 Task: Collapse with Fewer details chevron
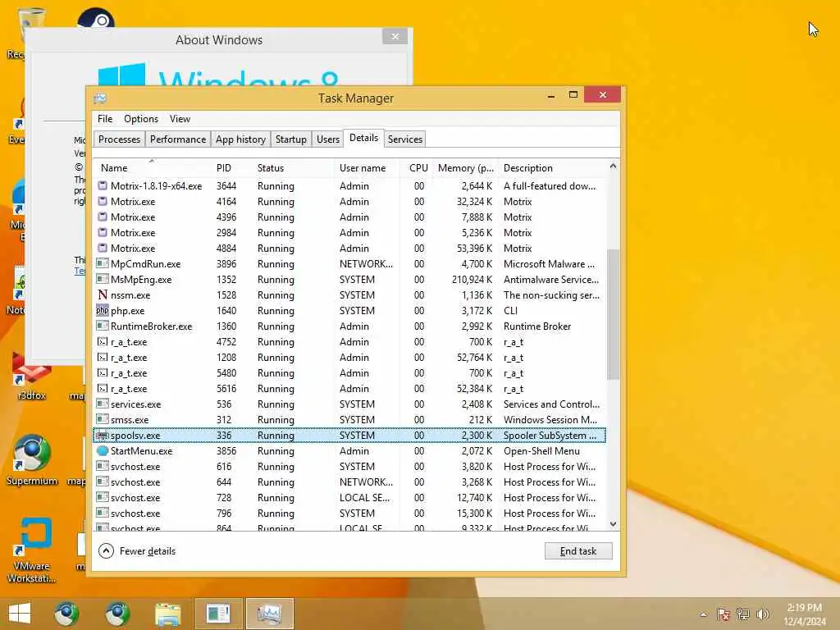(x=106, y=550)
